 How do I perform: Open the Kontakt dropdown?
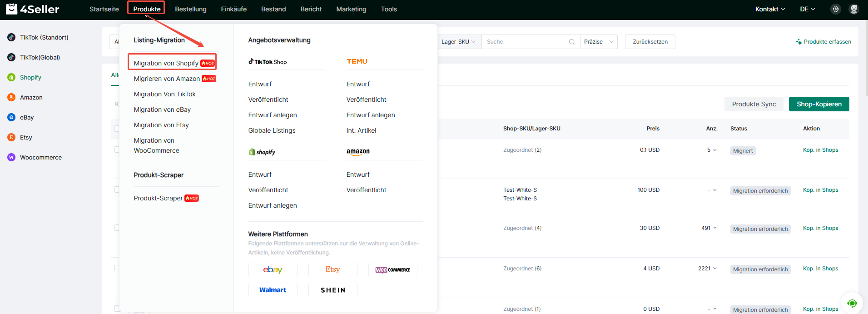click(x=770, y=9)
